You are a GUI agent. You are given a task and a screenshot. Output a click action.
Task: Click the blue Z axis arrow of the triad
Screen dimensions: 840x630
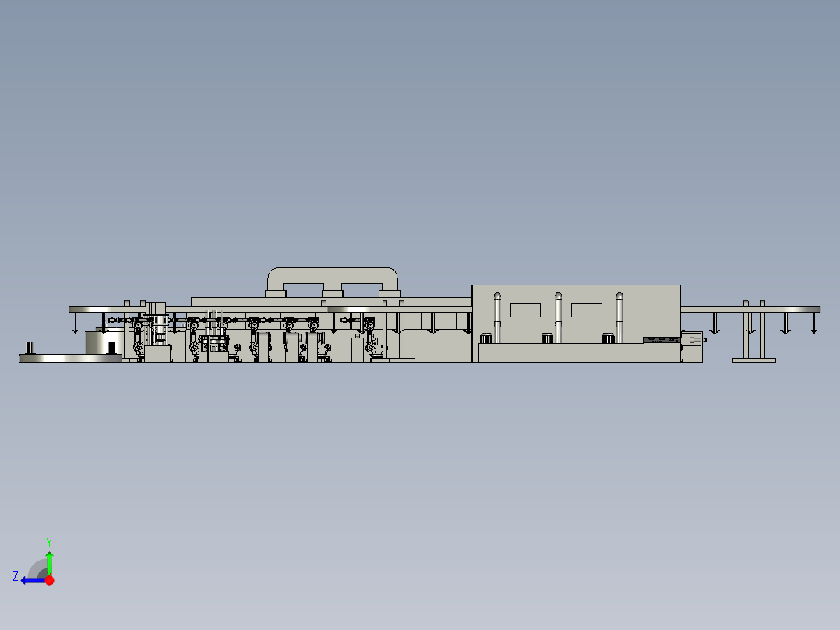tap(33, 581)
